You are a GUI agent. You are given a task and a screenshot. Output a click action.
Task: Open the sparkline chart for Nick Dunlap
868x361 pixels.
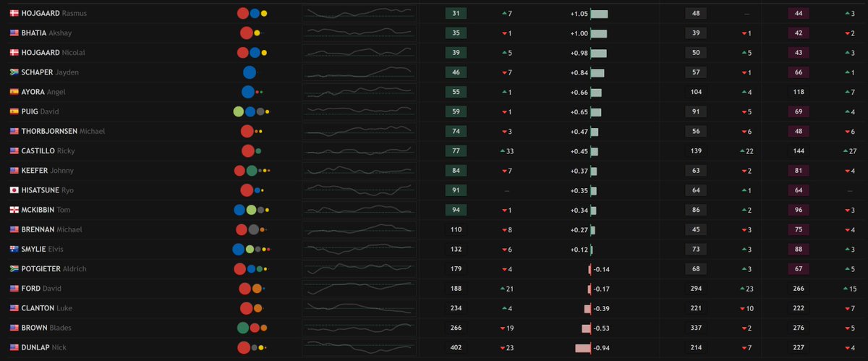(x=359, y=347)
